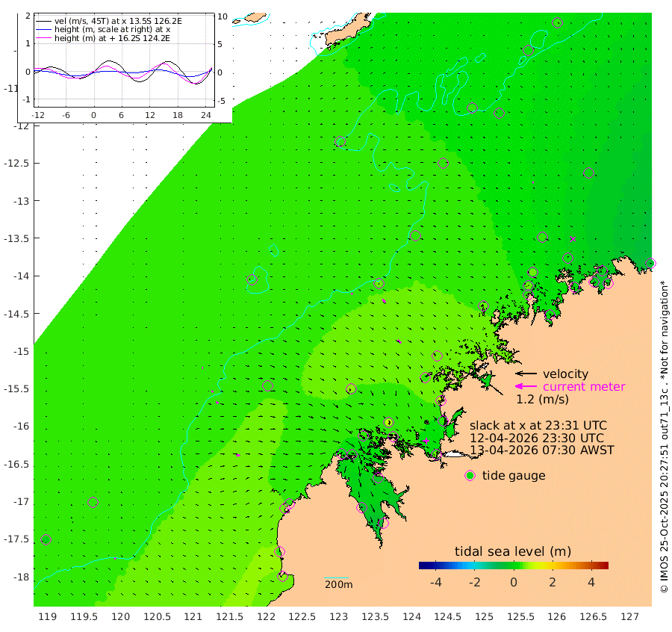The width and height of the screenshot is (672, 632).
Task: Select tide gauge circle near 14S 121.8E
Action: [252, 280]
